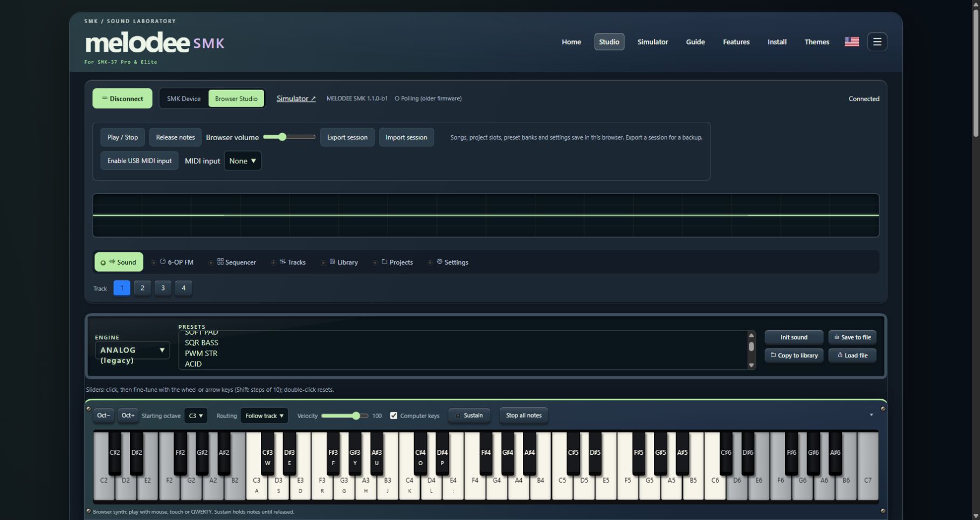Select Track 4
The image size is (980, 520).
click(x=183, y=288)
